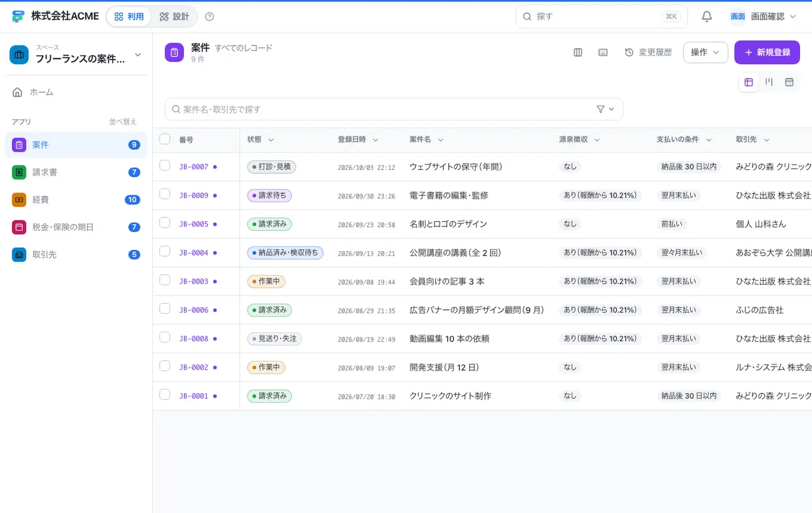Click the 請求書 sidebar icon
This screenshot has height=513, width=812.
click(19, 172)
